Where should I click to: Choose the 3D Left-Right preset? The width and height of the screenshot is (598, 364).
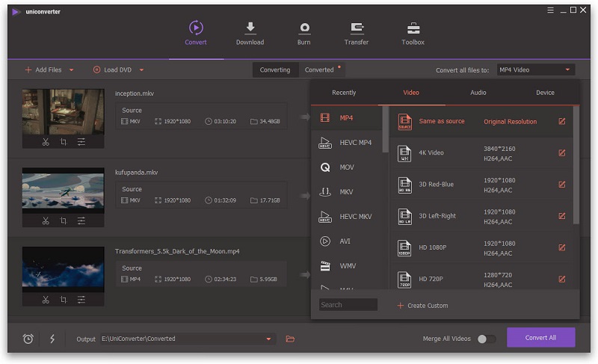coord(481,217)
